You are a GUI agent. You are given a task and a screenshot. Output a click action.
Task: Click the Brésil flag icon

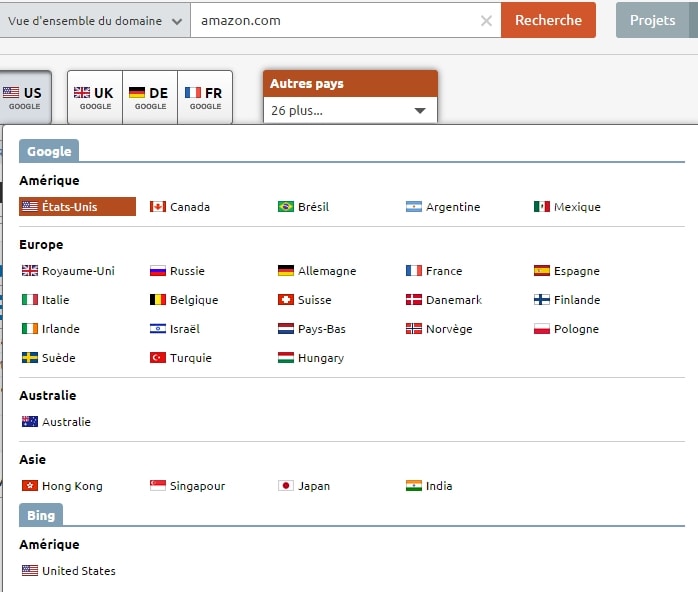click(286, 207)
